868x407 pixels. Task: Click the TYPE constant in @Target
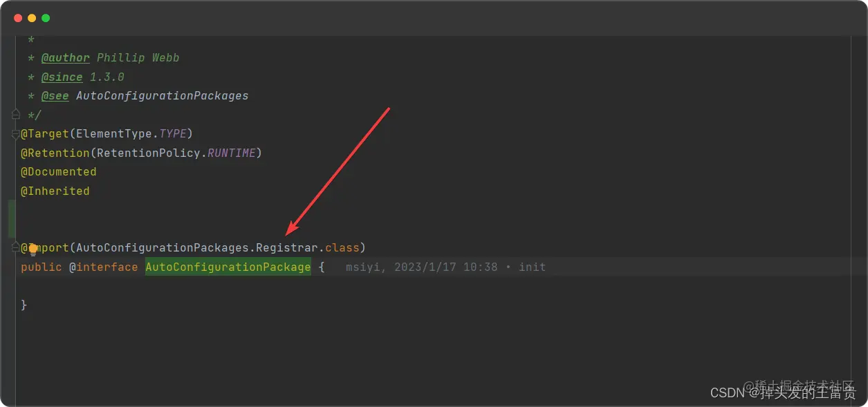(x=173, y=133)
